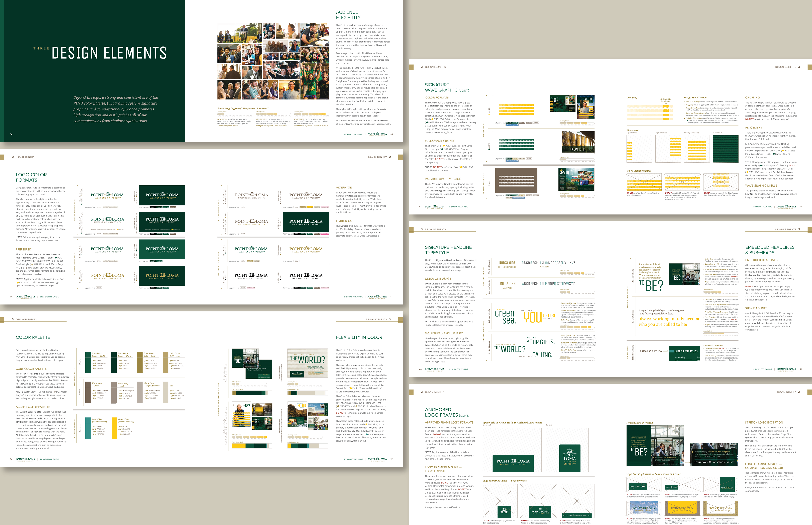Click the COLOR FORMATS subheading on page 54
812x525 pixels.
pyautogui.click(x=437, y=98)
